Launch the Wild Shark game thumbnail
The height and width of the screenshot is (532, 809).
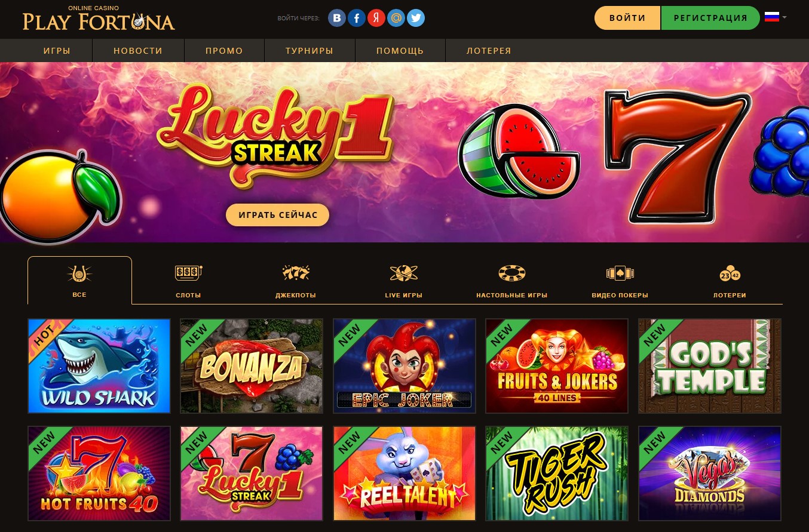[x=99, y=366]
